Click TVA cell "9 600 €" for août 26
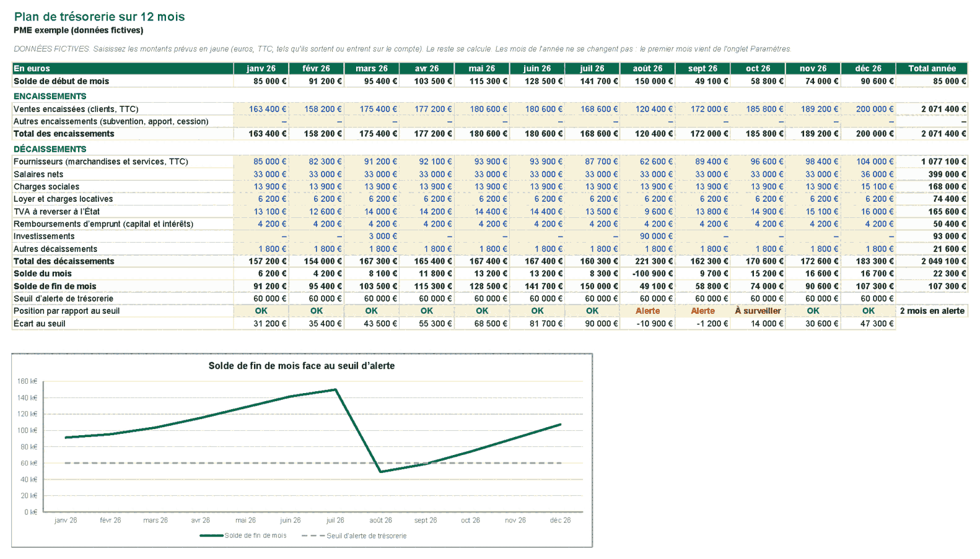Screen dimensions: 980x559 click(x=647, y=212)
